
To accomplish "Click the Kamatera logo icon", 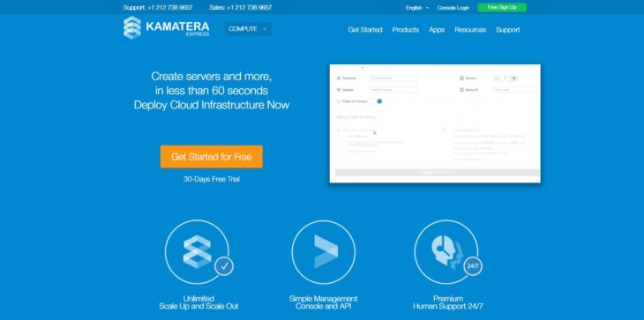I will pyautogui.click(x=132, y=28).
